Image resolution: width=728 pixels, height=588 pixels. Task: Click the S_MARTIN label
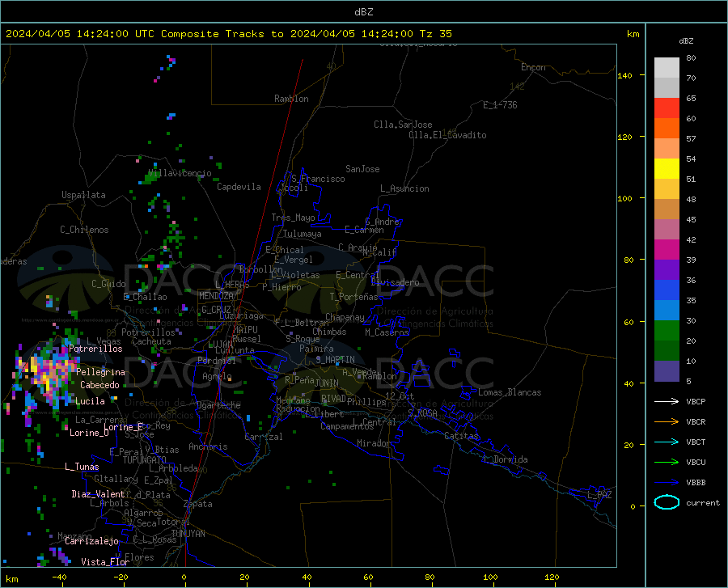pyautogui.click(x=335, y=360)
